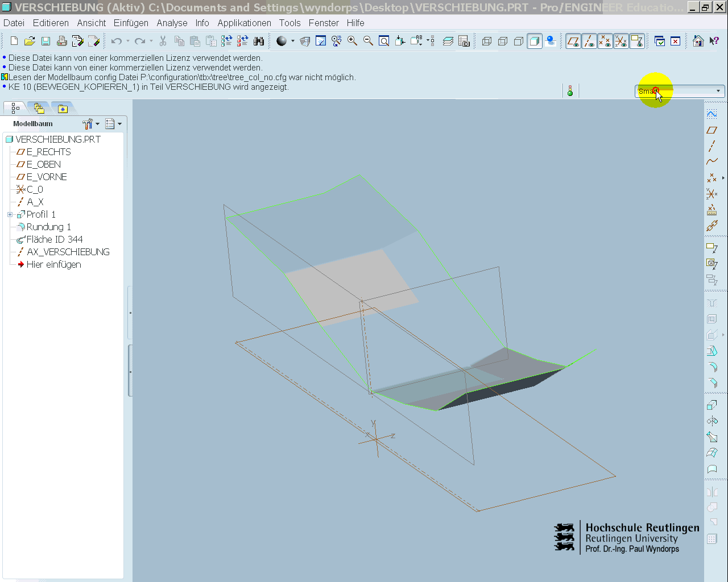This screenshot has height=582, width=728.
Task: Click the datum plane tool icon
Action: (x=712, y=130)
